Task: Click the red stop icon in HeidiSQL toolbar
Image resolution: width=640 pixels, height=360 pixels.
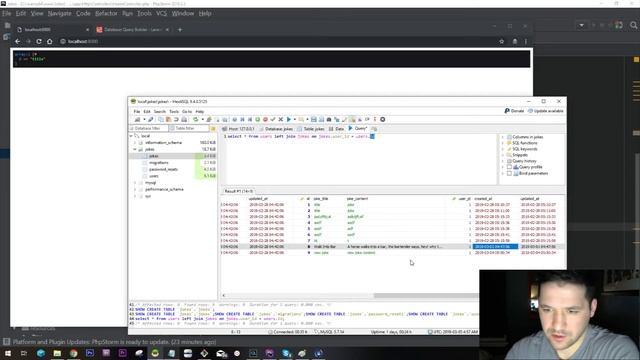Action: [265, 120]
